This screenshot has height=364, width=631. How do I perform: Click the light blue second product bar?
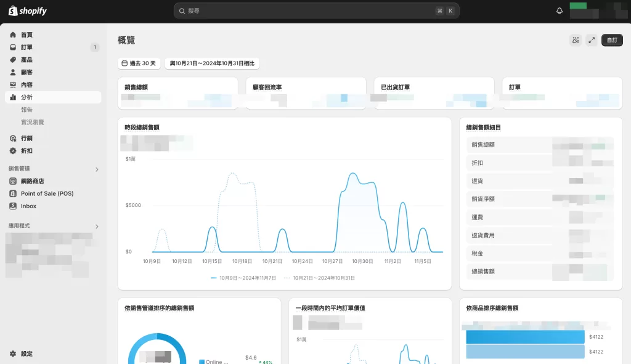pos(525,352)
